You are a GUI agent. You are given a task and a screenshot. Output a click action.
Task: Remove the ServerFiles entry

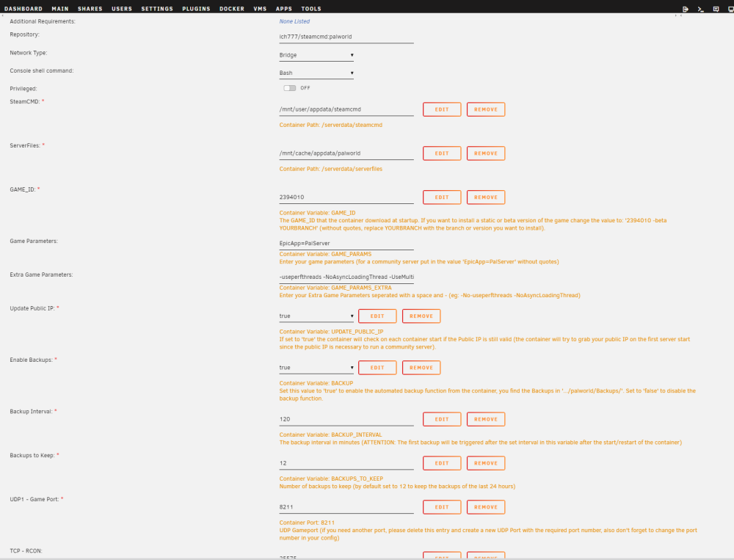(486, 153)
